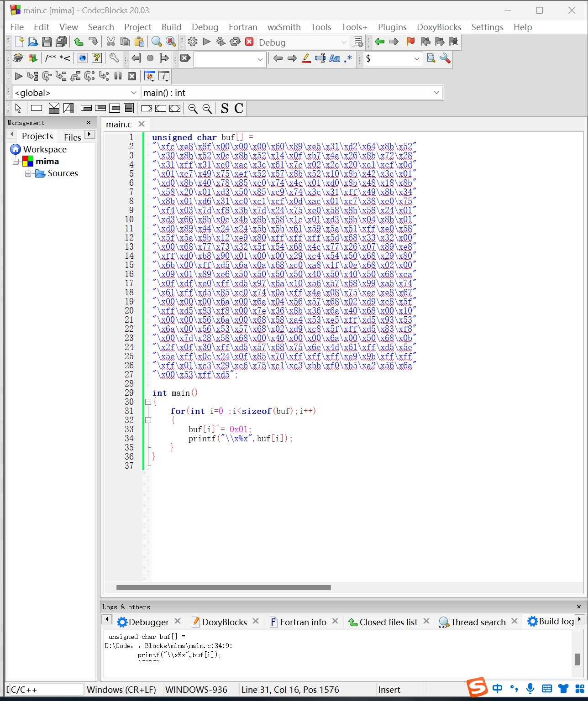Open the wxSmith menu
The image size is (588, 701).
[x=284, y=27]
